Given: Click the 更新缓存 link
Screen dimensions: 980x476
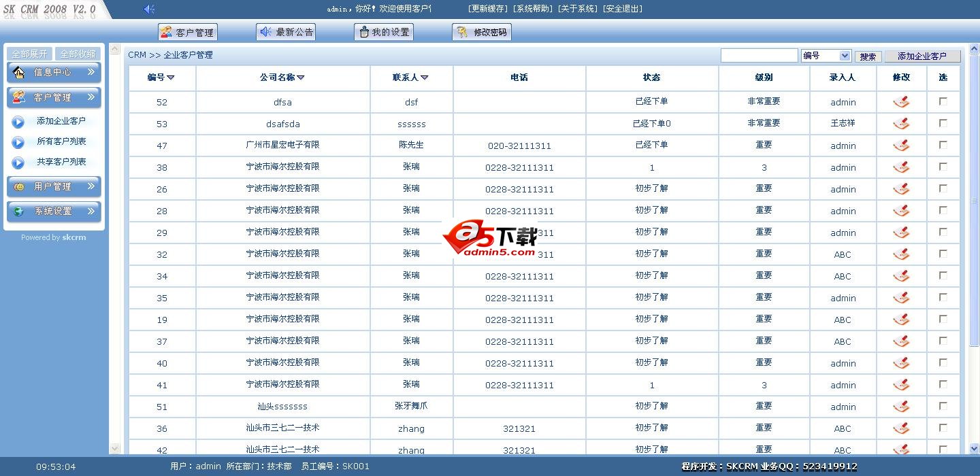Looking at the screenshot, I should pos(488,9).
